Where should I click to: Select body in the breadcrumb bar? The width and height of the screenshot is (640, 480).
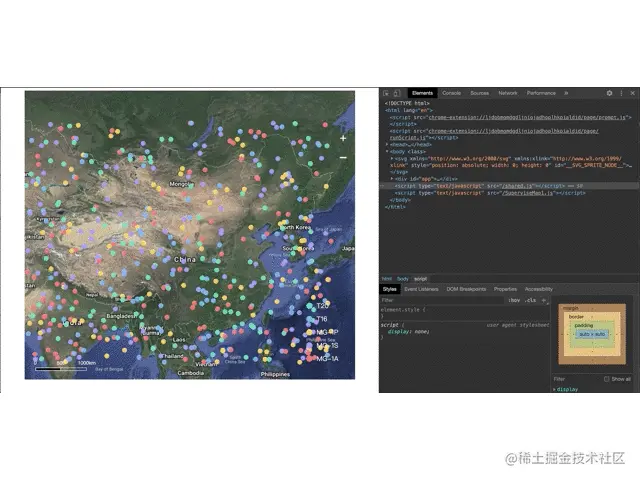tap(402, 279)
